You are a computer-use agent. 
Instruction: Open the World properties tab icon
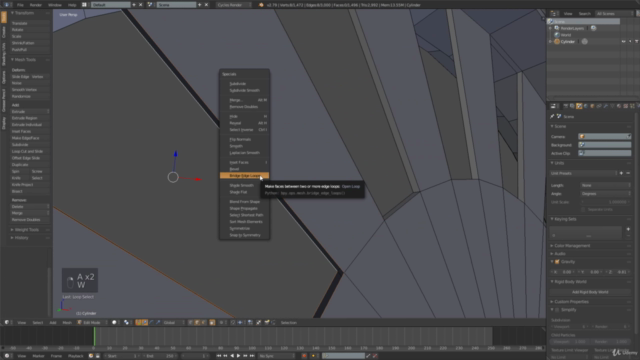click(586, 106)
